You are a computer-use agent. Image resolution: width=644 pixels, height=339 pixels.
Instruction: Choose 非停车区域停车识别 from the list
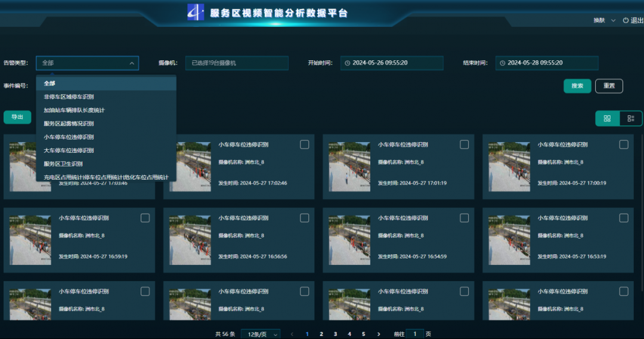(69, 97)
